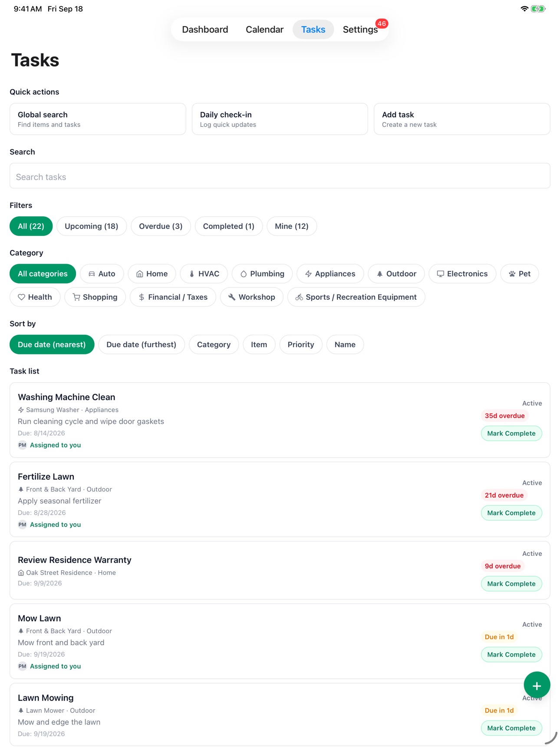560x747 pixels.
Task: Select the All (22) filter
Action: 31,226
